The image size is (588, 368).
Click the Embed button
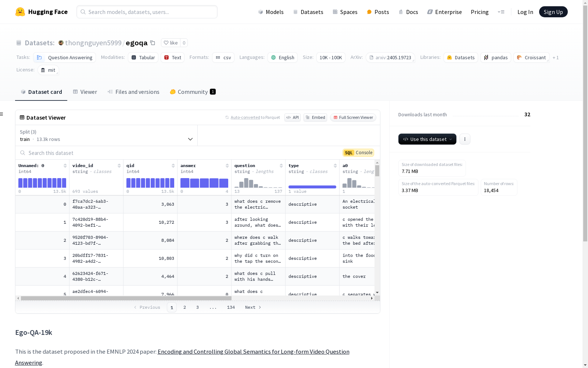coord(315,117)
